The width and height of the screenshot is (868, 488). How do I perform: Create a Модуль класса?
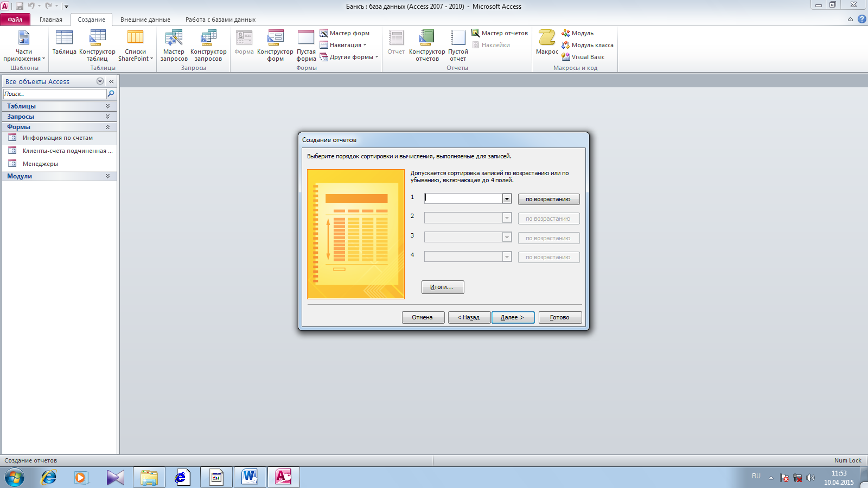pos(588,45)
